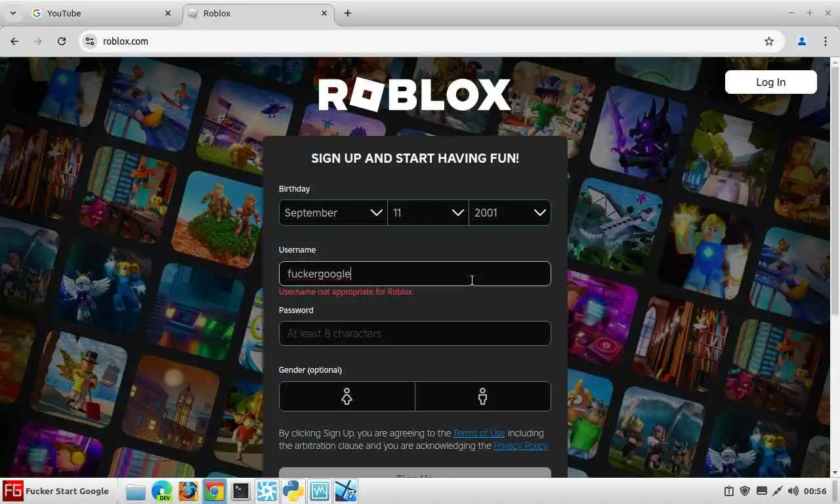Expand the tab search chevron in Chrome
Screen dimensions: 840x504
12,13
